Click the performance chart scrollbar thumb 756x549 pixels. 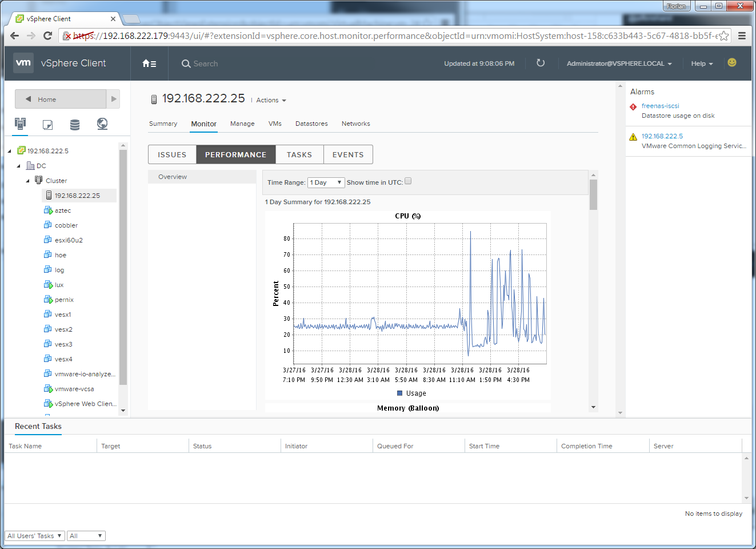click(593, 194)
